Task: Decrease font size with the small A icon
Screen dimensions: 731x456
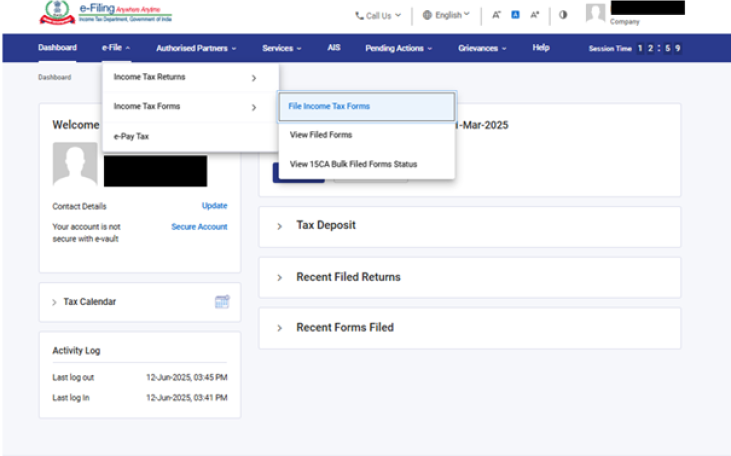Action: pyautogui.click(x=496, y=15)
